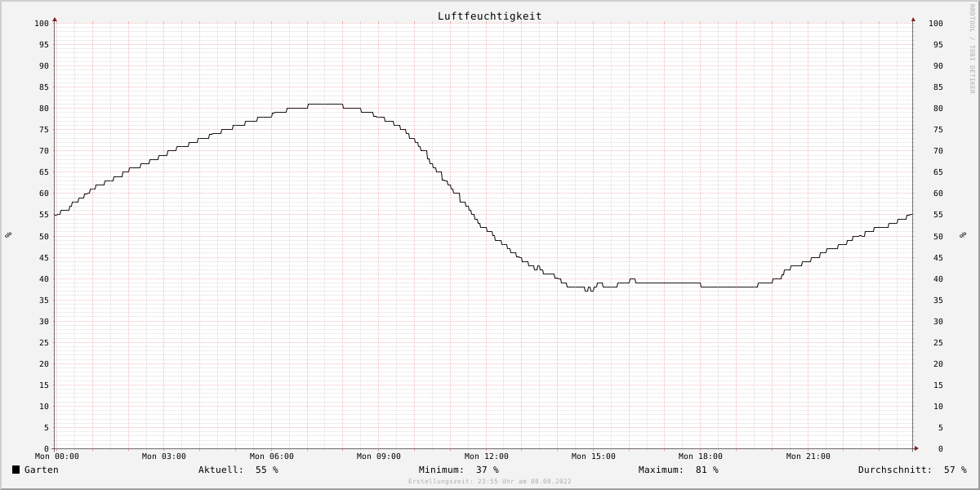Click the Mon 12:00 time axis label
Image resolution: width=980 pixels, height=490 pixels.
point(487,457)
